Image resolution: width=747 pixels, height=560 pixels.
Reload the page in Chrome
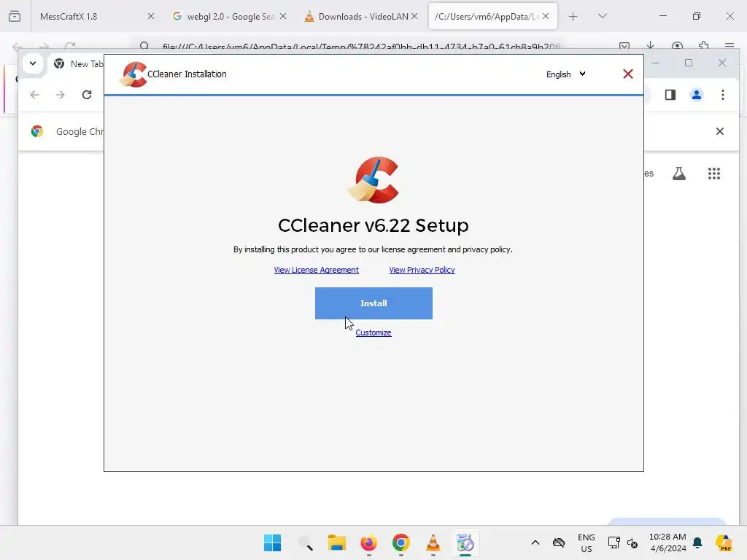coord(87,95)
